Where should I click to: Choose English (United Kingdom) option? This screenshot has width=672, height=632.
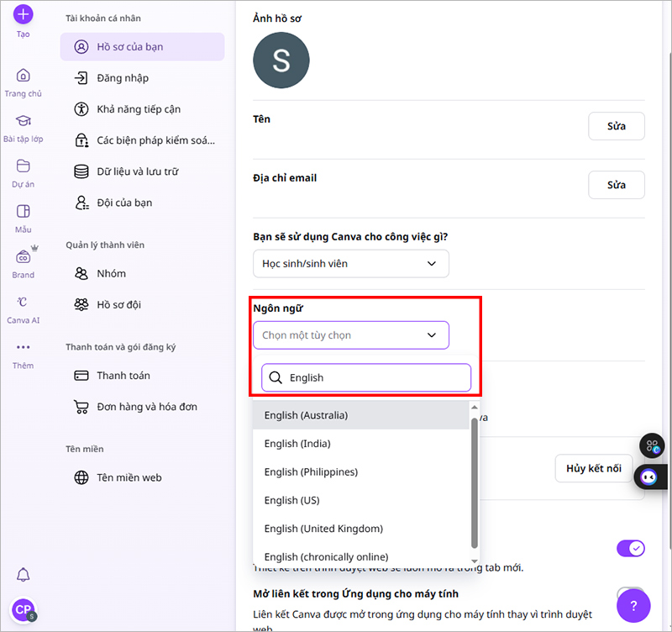coord(323,529)
